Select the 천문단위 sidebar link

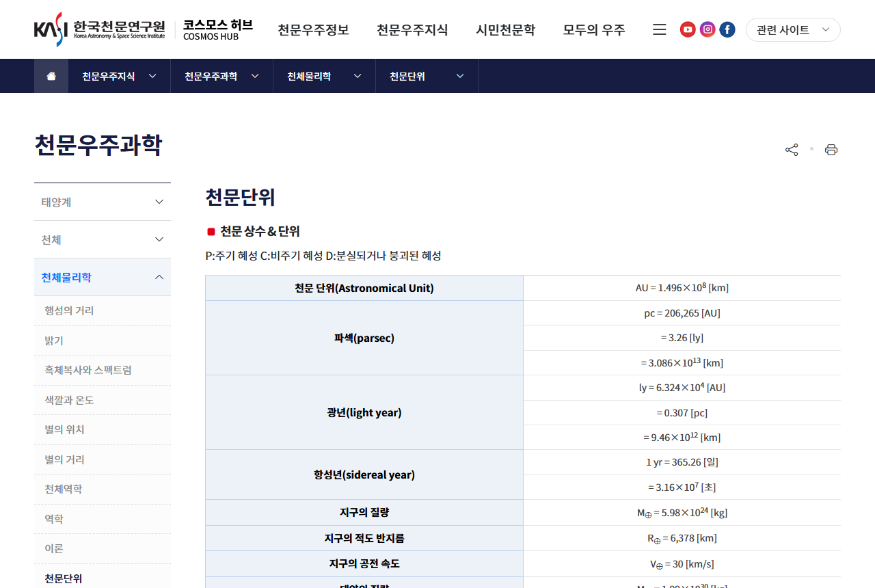[x=63, y=578]
